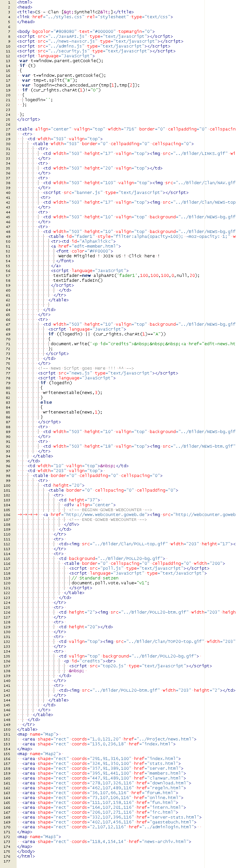This screenshot has width=236, height=868.
Task: Click line number 105 in the gutter
Action: pyautogui.click(x=7, y=510)
